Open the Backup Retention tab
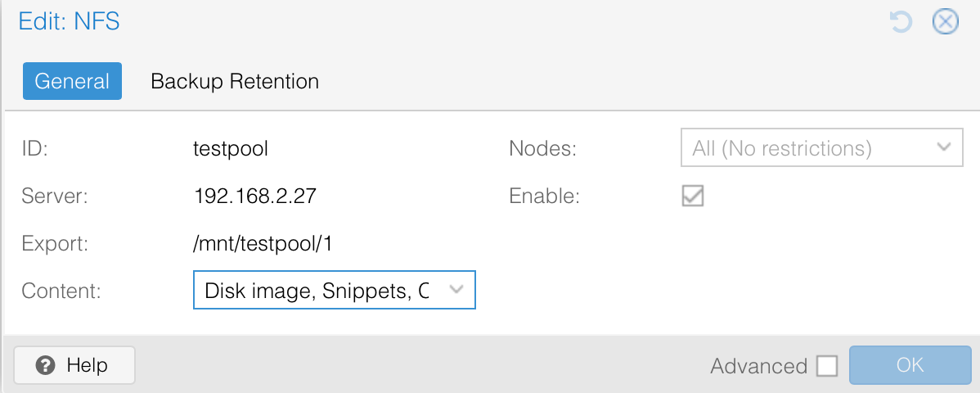 235,81
